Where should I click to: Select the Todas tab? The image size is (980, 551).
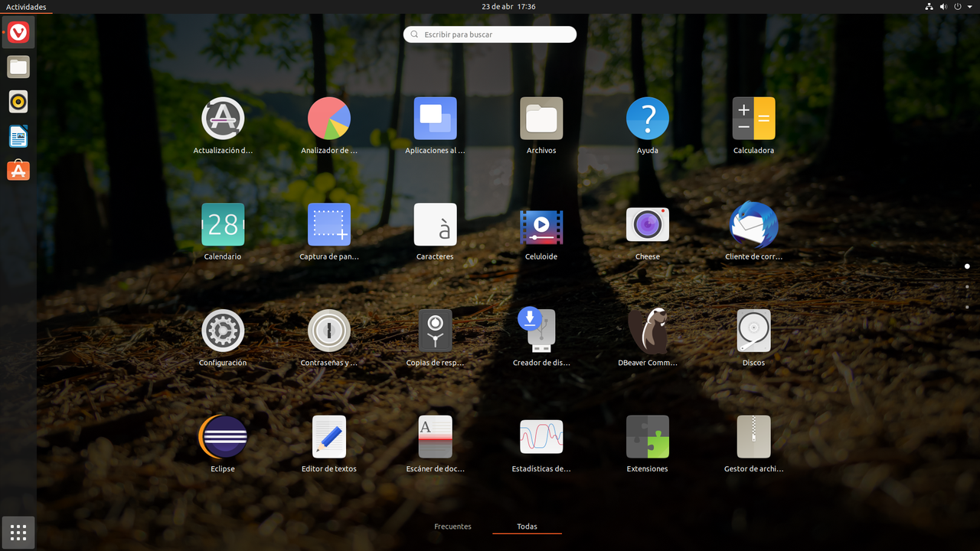coord(527,527)
